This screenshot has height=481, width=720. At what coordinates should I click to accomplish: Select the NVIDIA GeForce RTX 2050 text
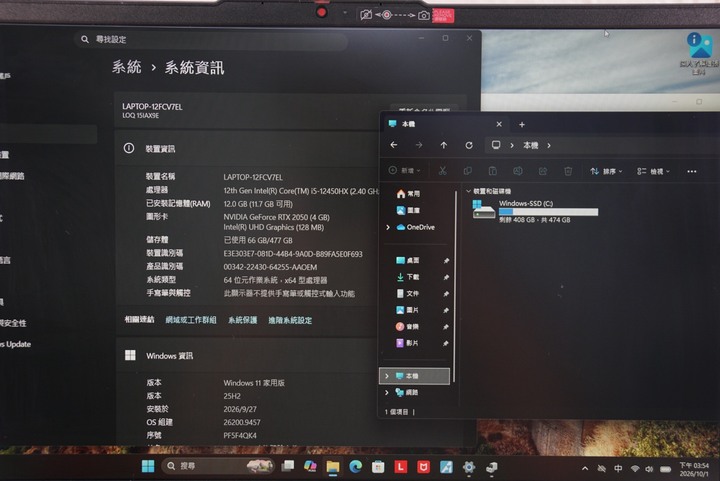[276, 217]
